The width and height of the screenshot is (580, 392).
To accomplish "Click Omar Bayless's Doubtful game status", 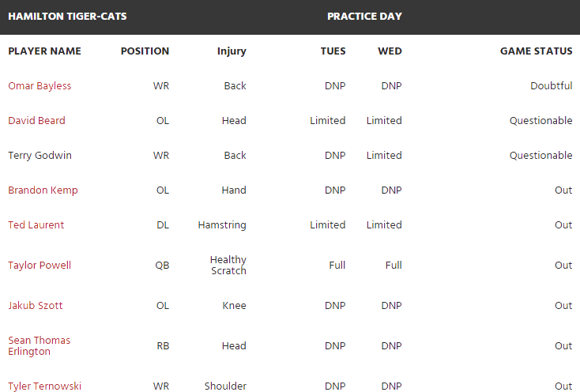I will click(x=551, y=86).
